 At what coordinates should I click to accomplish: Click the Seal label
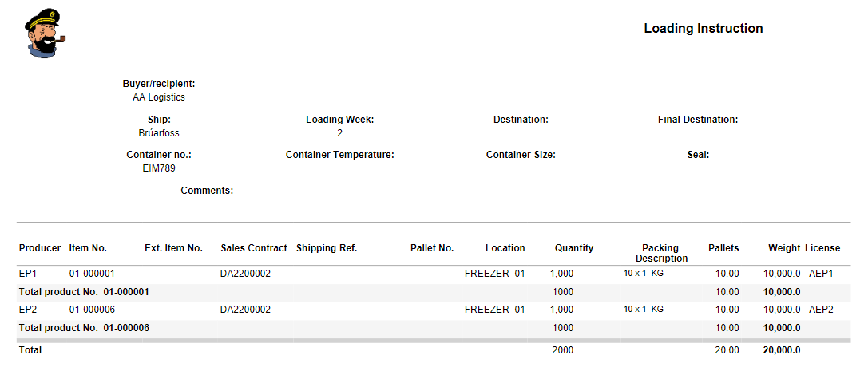[698, 155]
